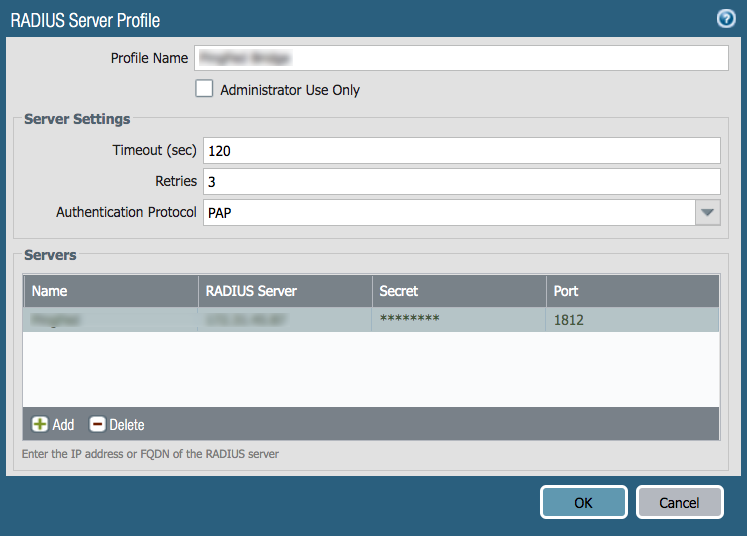Edit the Retries field showing 3

tap(462, 182)
